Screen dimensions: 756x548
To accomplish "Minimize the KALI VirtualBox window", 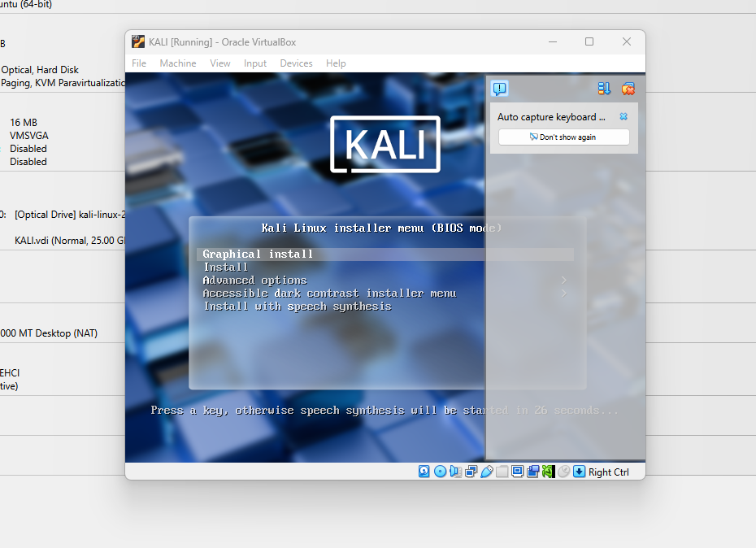I will click(553, 42).
